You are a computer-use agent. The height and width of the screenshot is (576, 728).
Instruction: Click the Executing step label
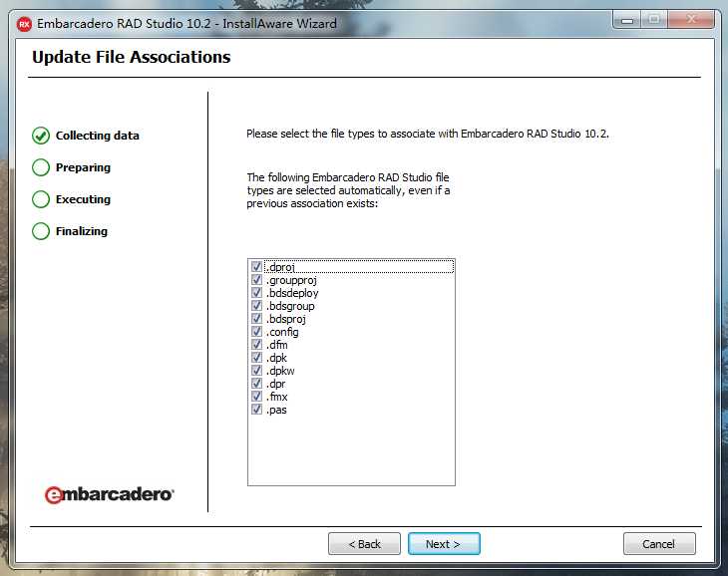tap(83, 199)
